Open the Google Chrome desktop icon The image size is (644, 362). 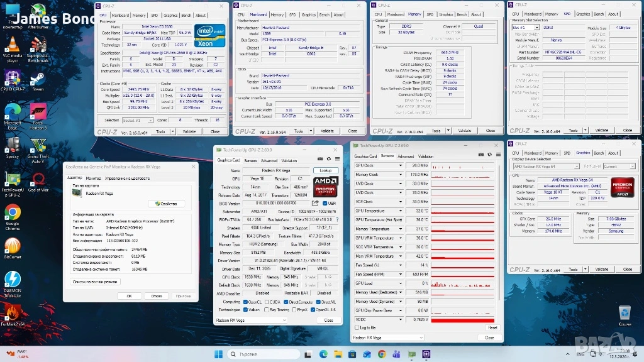[x=12, y=214]
